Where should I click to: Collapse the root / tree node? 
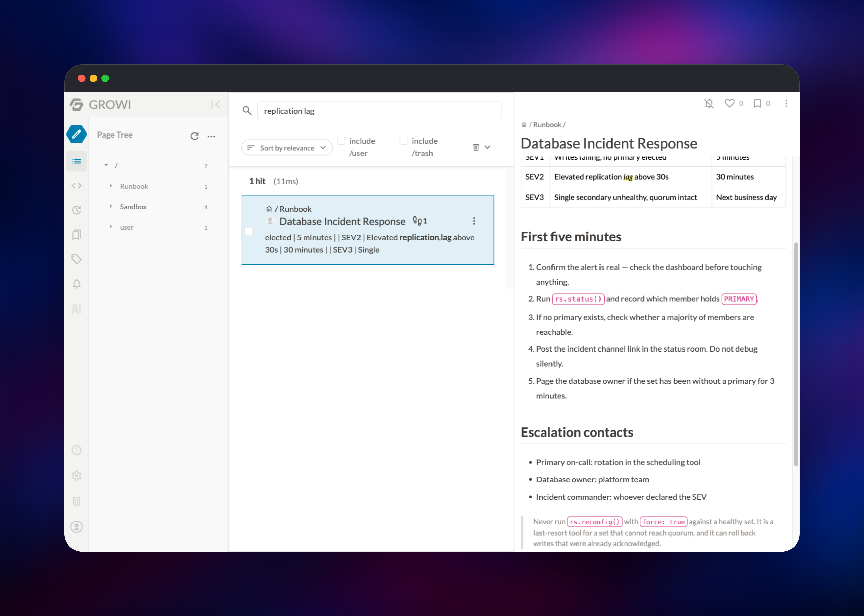(106, 165)
